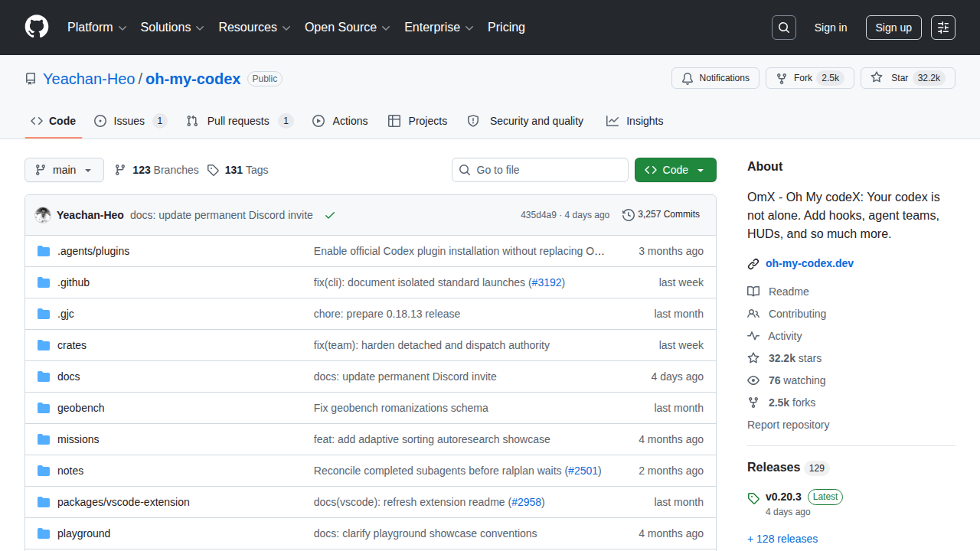Click the history clock icon by 3,257 Commits

629,215
